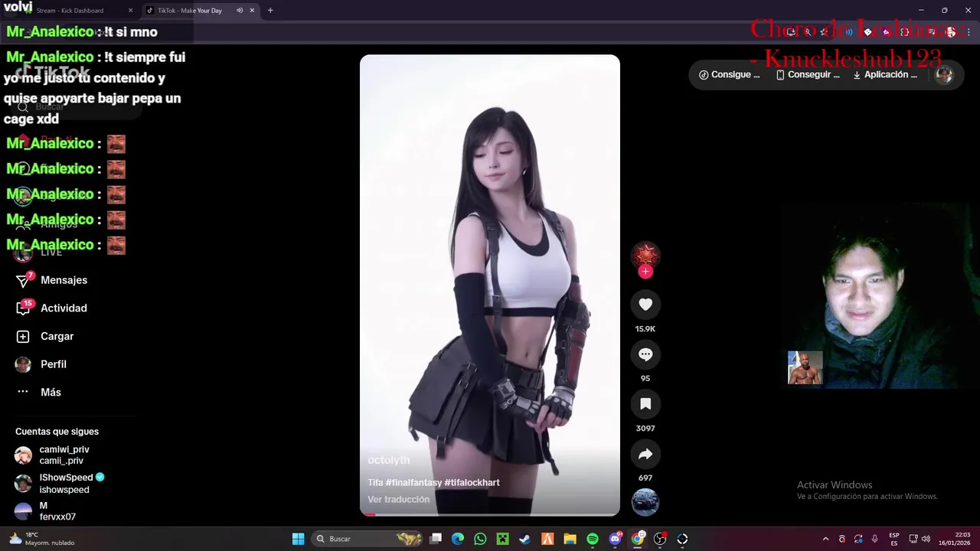Click the Cargar plus-square icon
Image resolution: width=980 pixels, height=551 pixels.
pyautogui.click(x=23, y=337)
